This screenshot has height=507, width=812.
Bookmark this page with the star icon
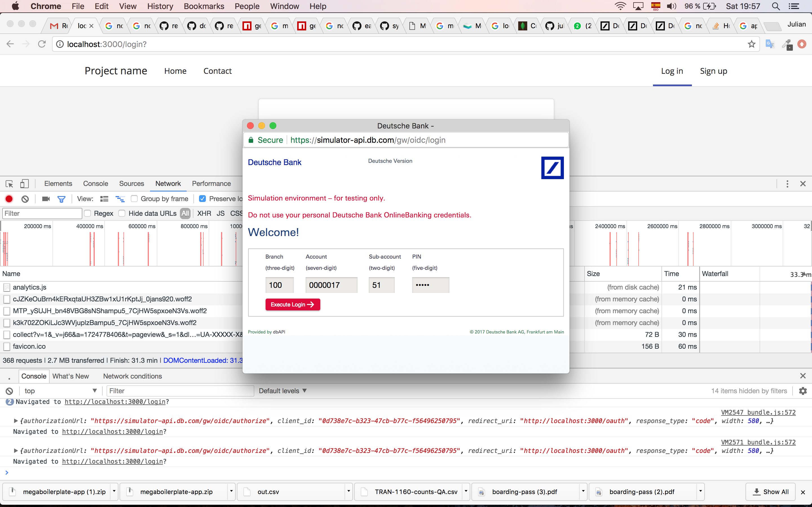click(x=751, y=44)
